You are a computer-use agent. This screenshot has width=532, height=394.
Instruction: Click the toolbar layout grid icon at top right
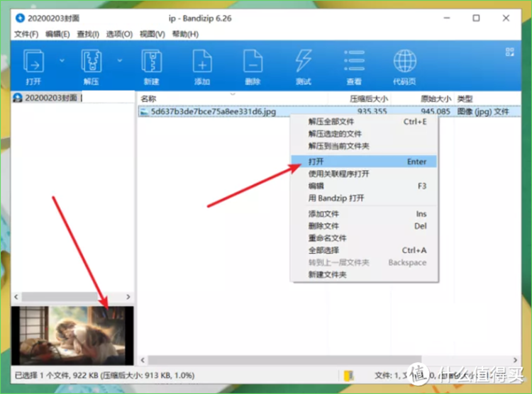(x=509, y=52)
